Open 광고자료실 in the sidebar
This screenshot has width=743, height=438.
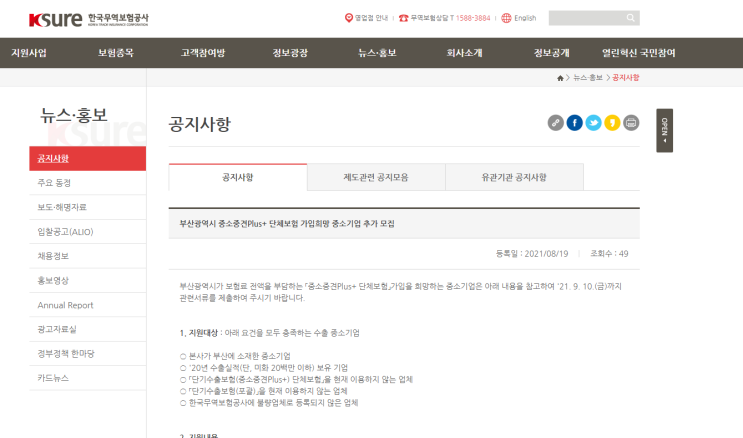88,329
